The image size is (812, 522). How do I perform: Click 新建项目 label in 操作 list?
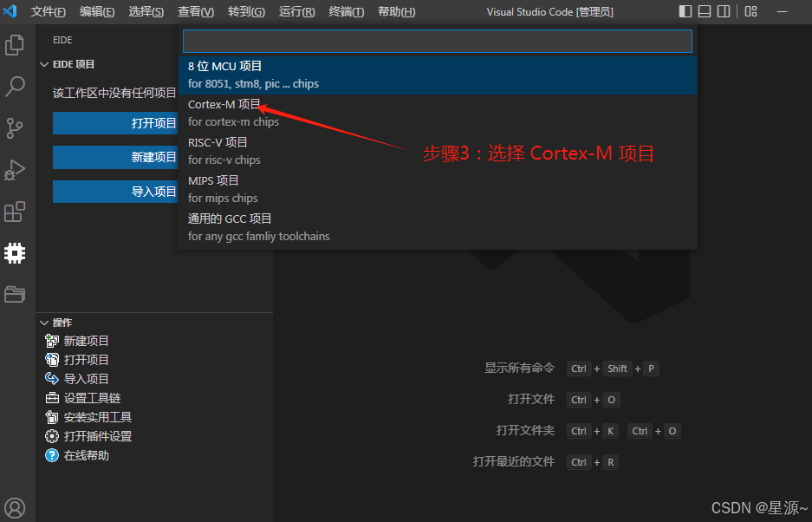click(86, 341)
